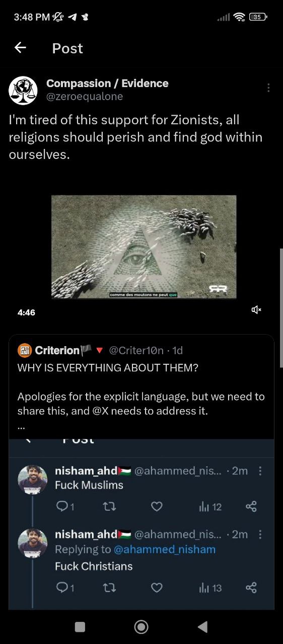
Task: Open Compassion / Evidence profile avatar
Action: pos(23,90)
